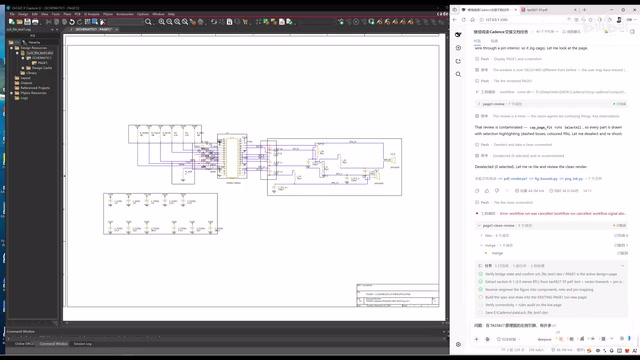The width and height of the screenshot is (640, 360).
Task: Expand the PSpice Resources node
Action: [11, 93]
